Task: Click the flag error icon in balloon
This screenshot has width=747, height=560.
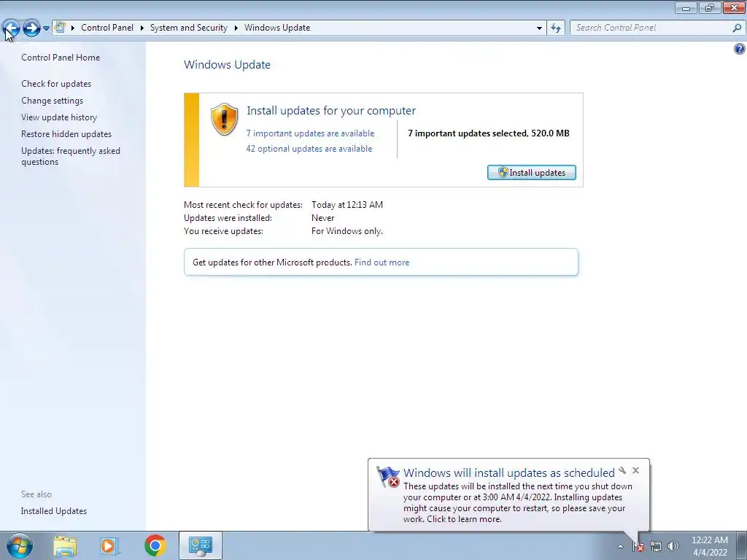Action: [388, 477]
